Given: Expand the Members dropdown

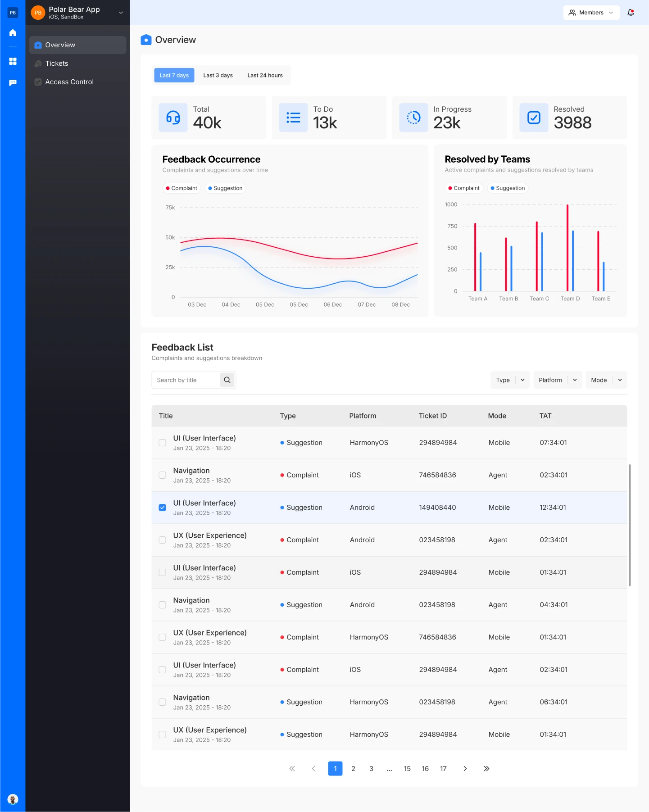Looking at the screenshot, I should pos(591,13).
